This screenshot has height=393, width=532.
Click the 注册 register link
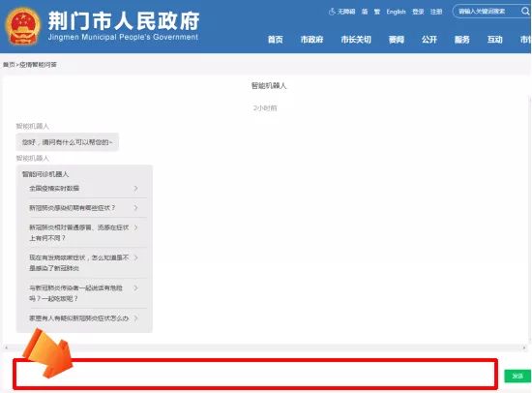click(436, 12)
